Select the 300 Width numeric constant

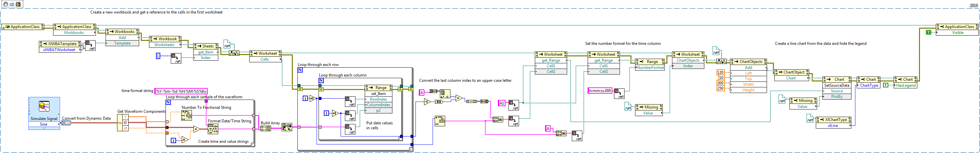click(720, 83)
